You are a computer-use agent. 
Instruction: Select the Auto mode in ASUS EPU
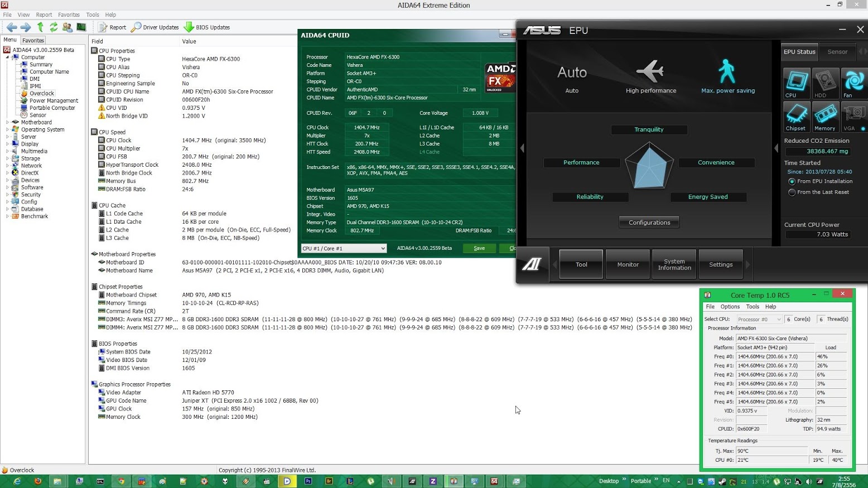(572, 79)
